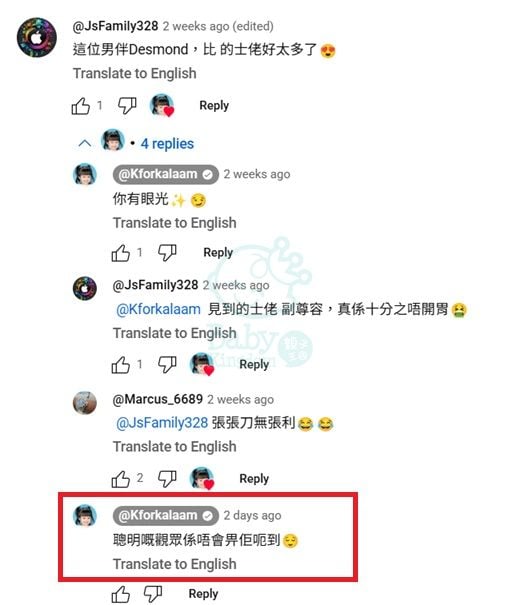The width and height of the screenshot is (520, 605).
Task: Open @Marcus_6689's profile avatar
Action: point(85,403)
